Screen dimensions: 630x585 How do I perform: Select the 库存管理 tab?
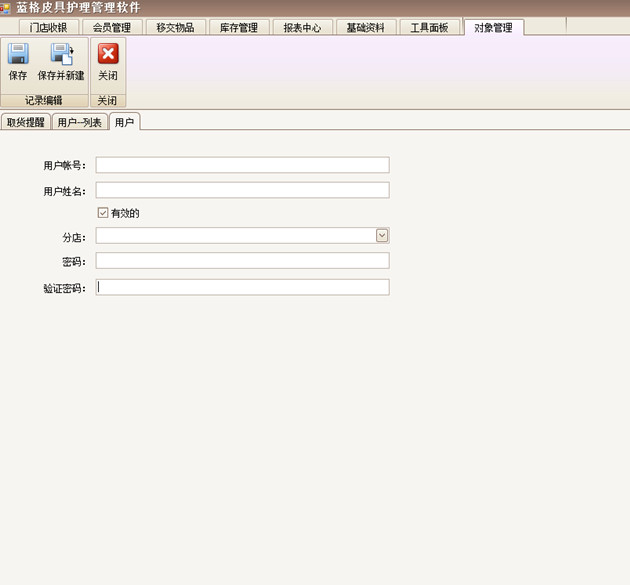click(x=239, y=28)
